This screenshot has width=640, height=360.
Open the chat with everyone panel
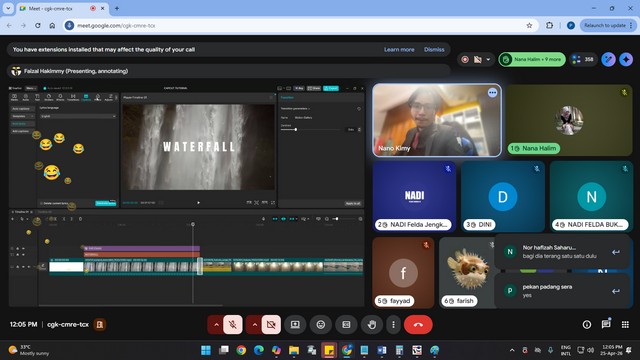pos(606,324)
